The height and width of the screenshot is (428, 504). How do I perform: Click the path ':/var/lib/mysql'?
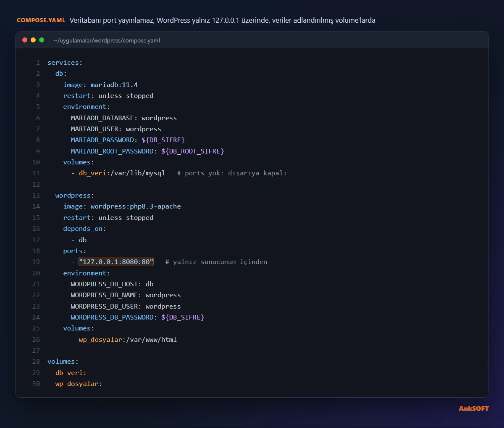(x=136, y=173)
